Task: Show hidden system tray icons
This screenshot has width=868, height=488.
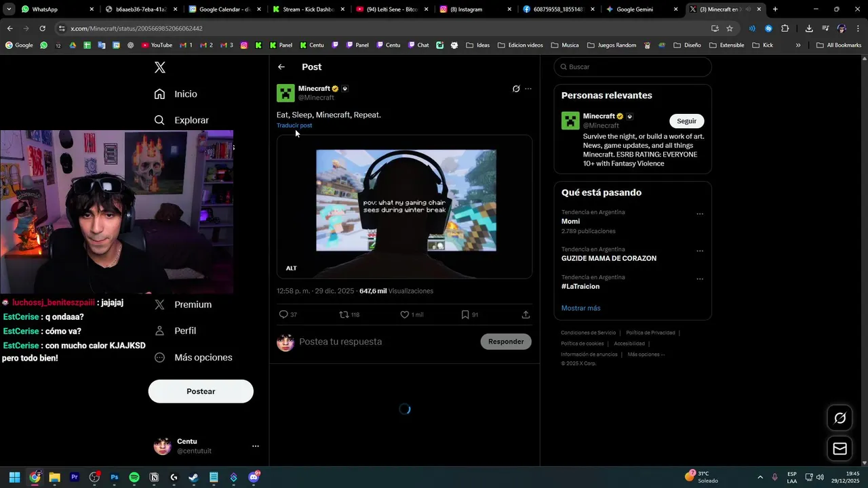Action: tap(759, 477)
